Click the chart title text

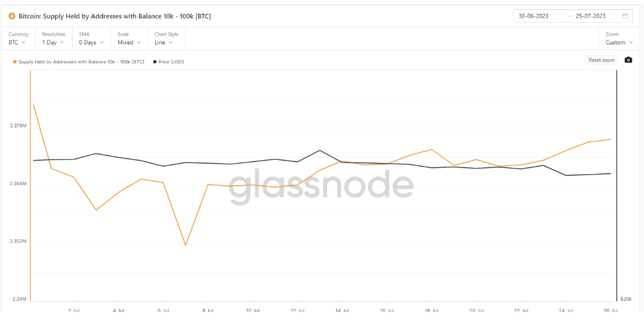click(x=115, y=17)
